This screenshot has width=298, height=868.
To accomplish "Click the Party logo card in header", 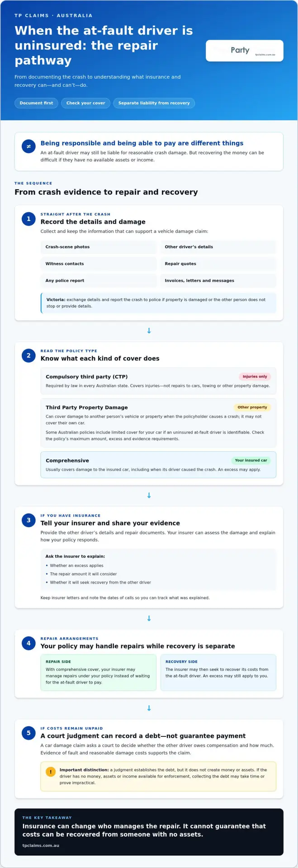I will 245,51.
